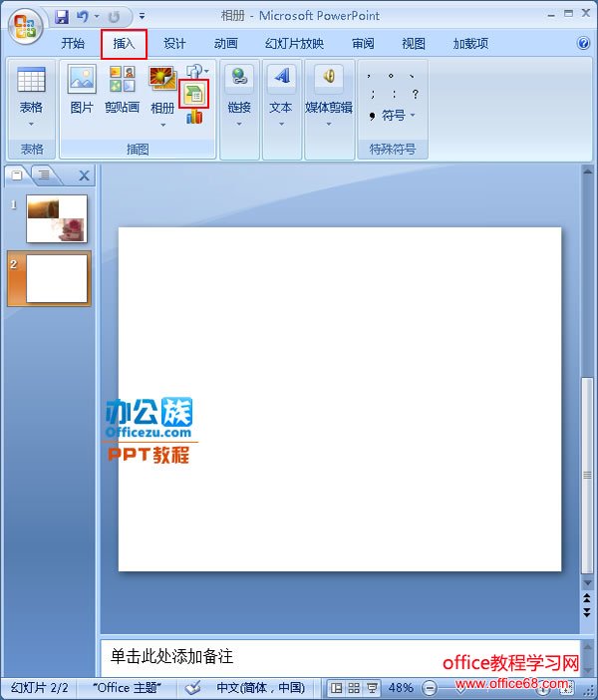598x700 pixels.
Task: Zoom out with minus button
Action: tap(430, 688)
